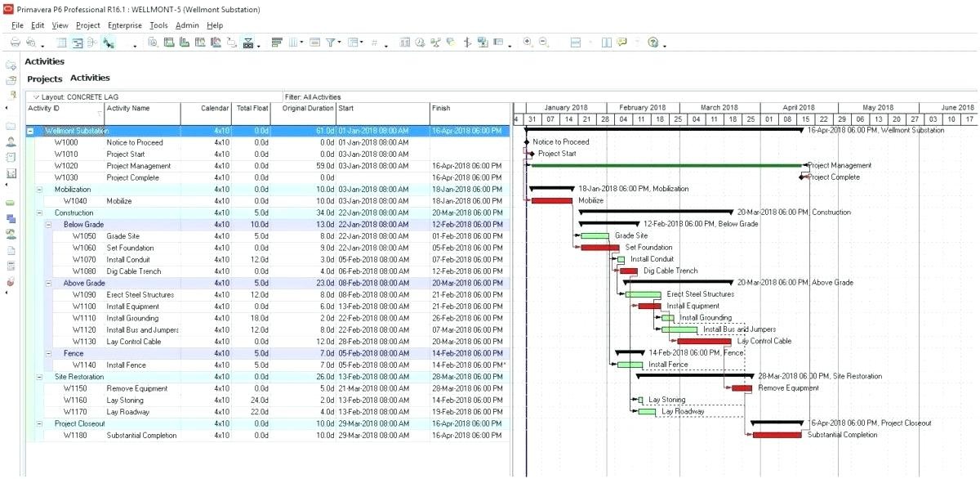Open the Layout: CONCRETE LAG dropdown
Screen dimensions: 980x479
coord(37,97)
